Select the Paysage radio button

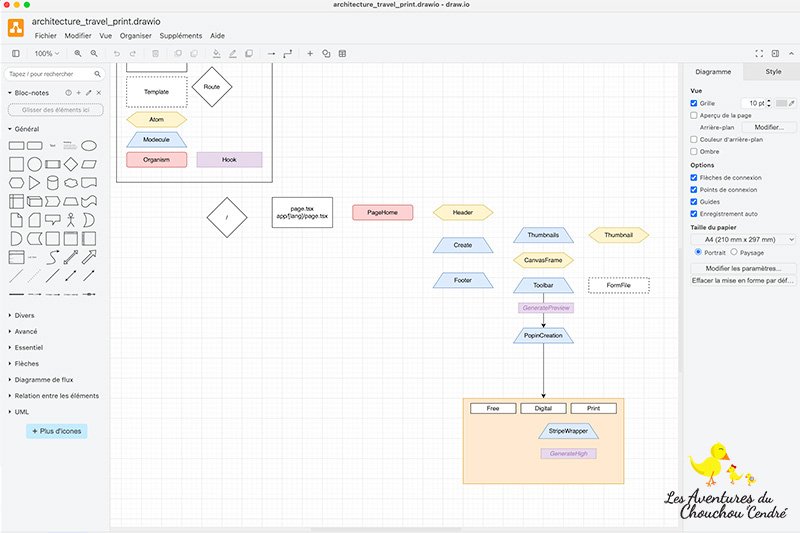coord(733,252)
